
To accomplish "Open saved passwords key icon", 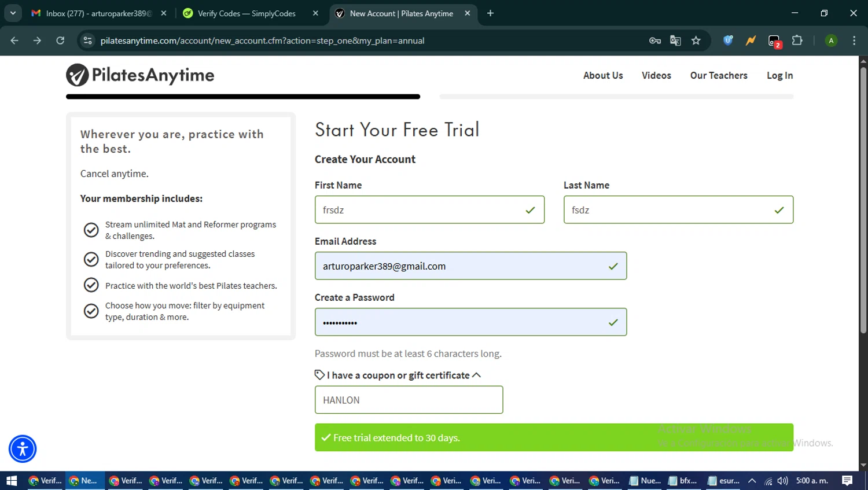I will point(655,40).
